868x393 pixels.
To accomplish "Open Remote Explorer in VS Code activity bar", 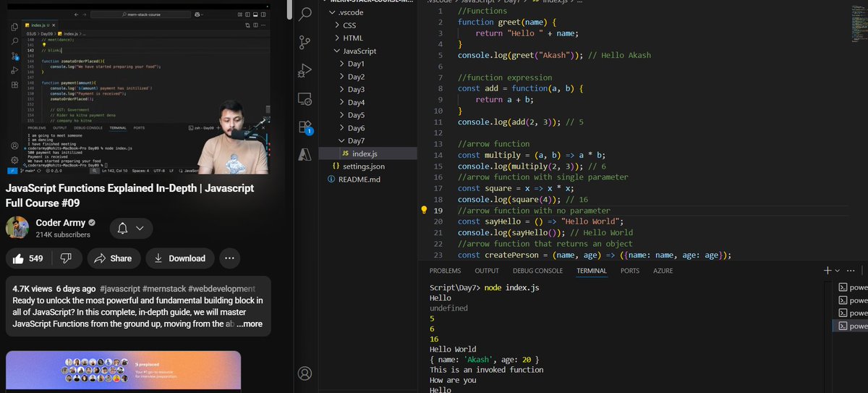I will (x=305, y=98).
